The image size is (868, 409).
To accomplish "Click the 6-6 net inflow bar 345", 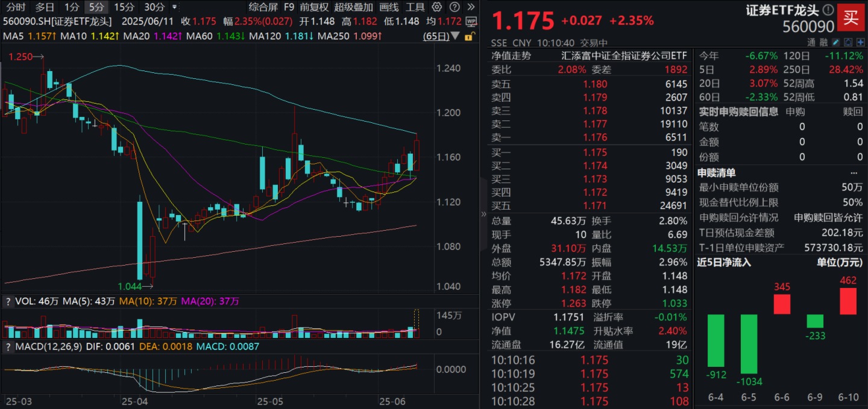I will pyautogui.click(x=782, y=304).
